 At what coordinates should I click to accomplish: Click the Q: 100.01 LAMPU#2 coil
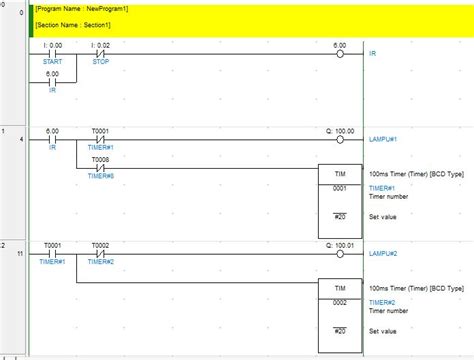[340, 254]
